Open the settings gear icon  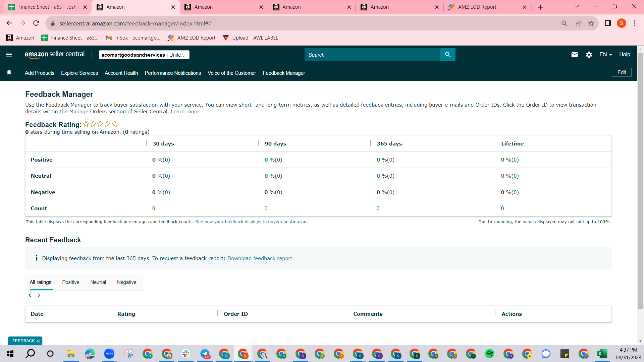coord(589,55)
